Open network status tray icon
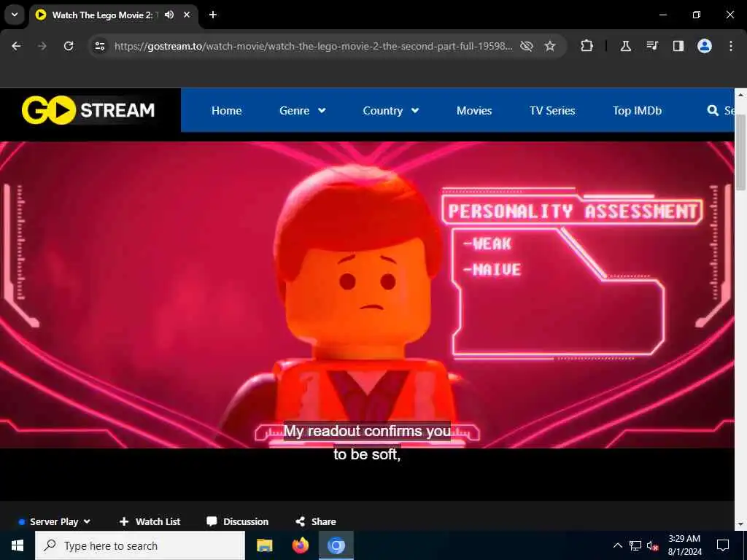Screen dimensions: 747x560 (635, 545)
